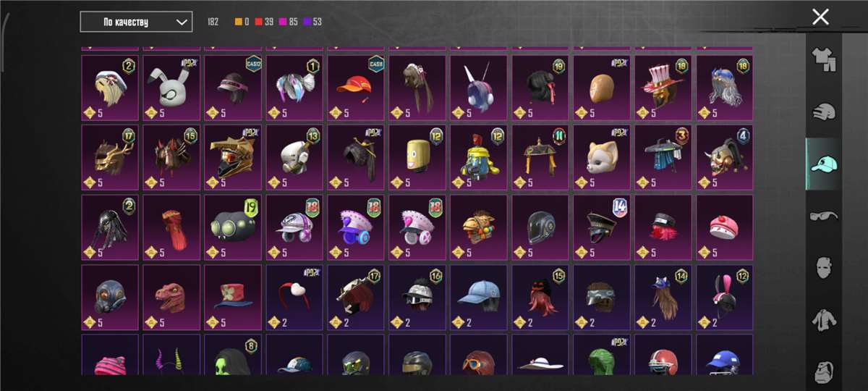Select the black motorcycle helmet item
The width and height of the screenshot is (868, 391).
point(540,227)
